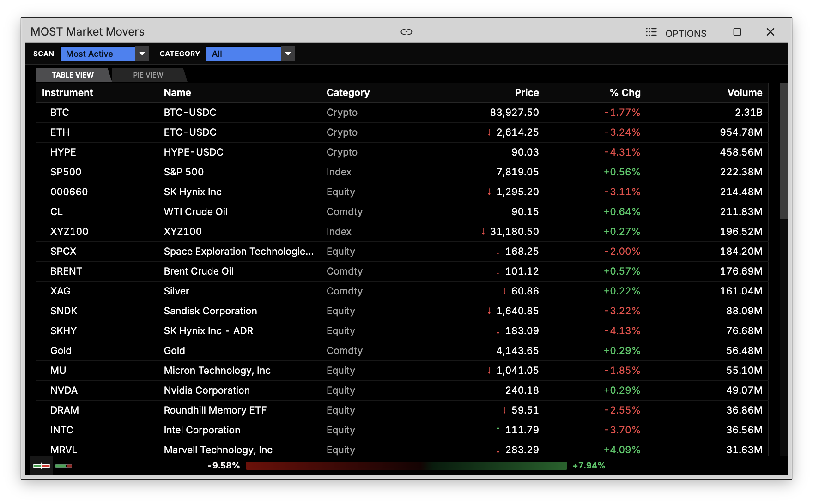Select the XYZ100 instrument cell
The height and width of the screenshot is (504, 813).
coord(69,232)
